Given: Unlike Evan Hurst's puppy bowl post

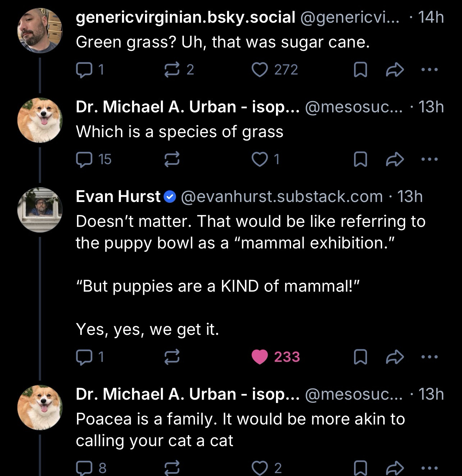Looking at the screenshot, I should tap(260, 357).
